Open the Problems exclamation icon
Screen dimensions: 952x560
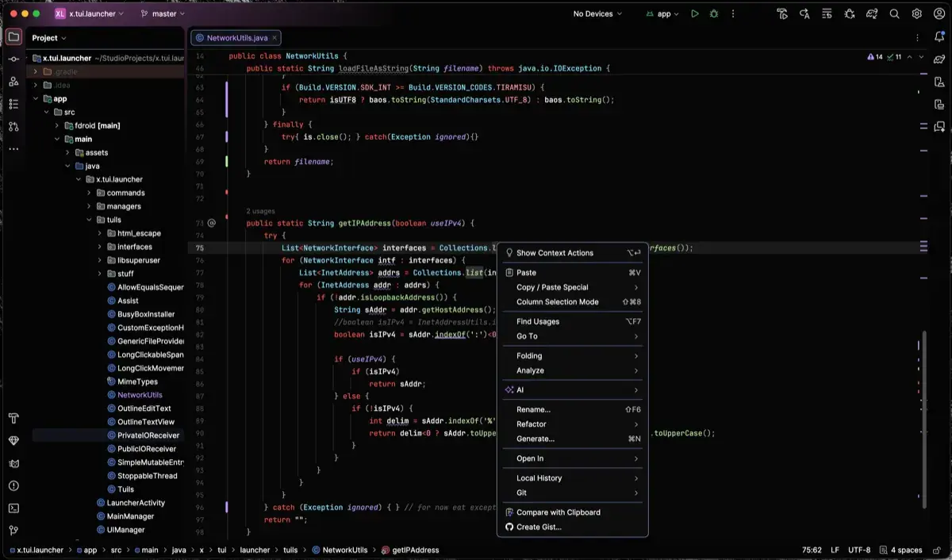click(x=13, y=485)
